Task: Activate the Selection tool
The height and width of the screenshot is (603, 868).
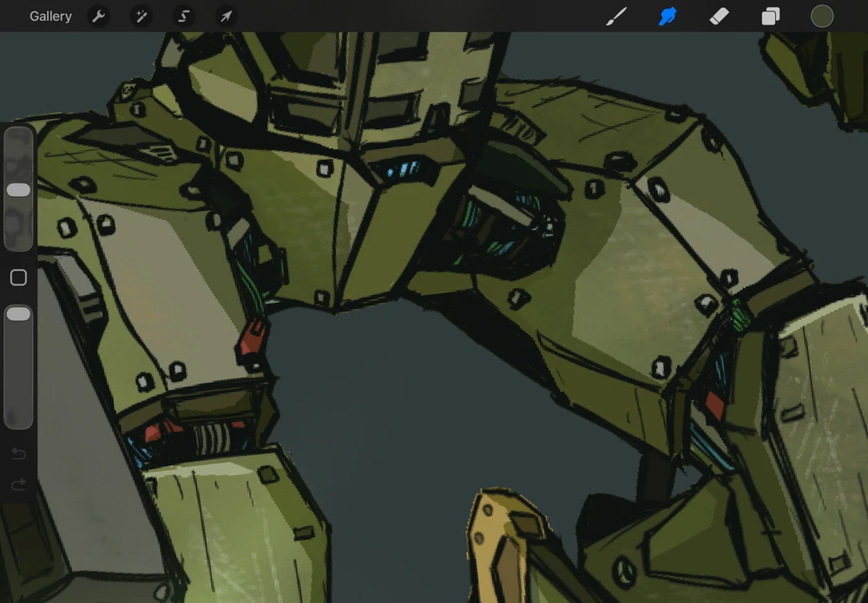Action: click(183, 16)
